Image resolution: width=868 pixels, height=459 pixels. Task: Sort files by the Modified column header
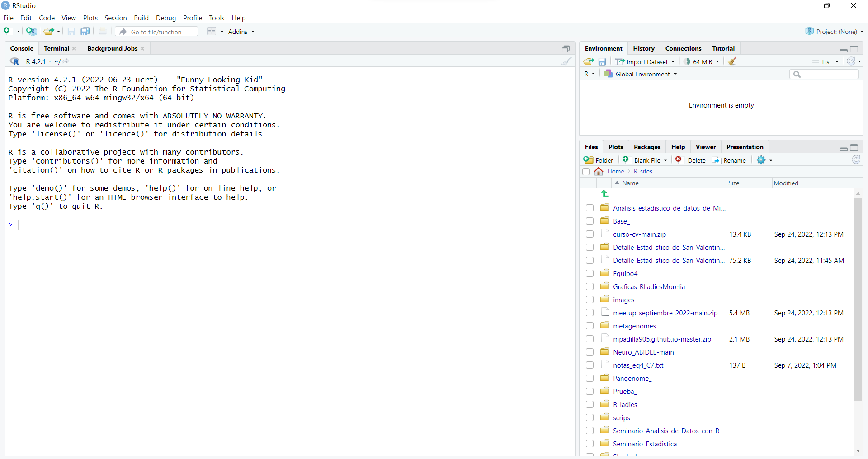click(x=786, y=183)
